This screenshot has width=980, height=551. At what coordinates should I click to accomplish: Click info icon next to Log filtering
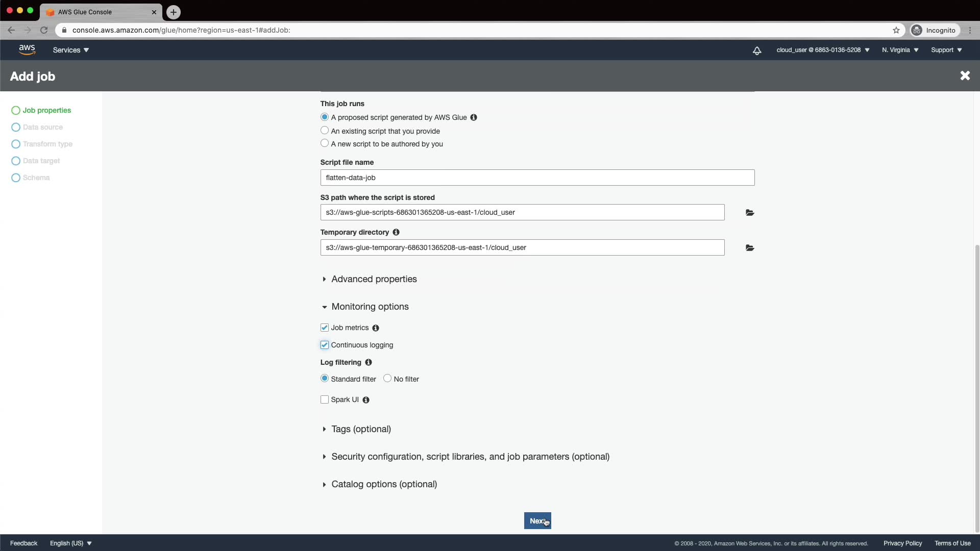pyautogui.click(x=369, y=362)
